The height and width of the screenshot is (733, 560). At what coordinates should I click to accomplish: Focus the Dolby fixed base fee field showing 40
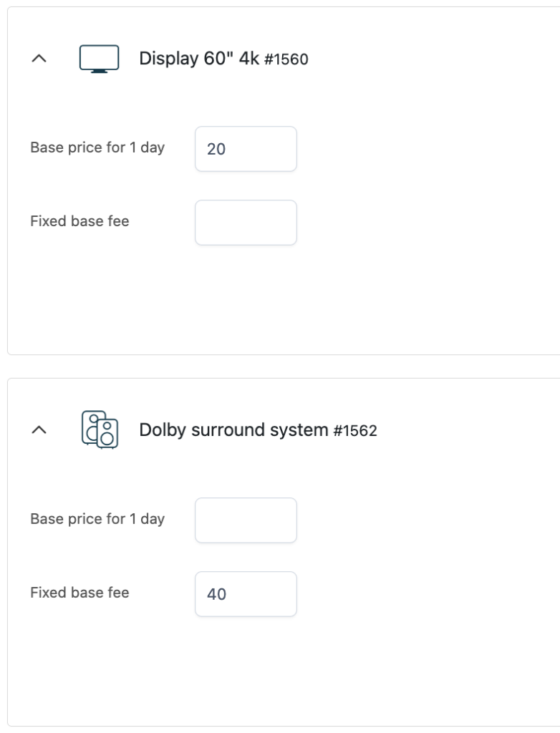pyautogui.click(x=246, y=594)
